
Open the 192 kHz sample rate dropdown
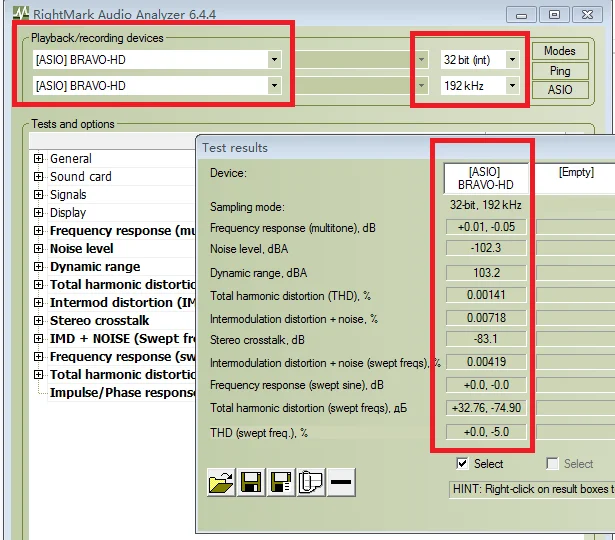point(512,86)
